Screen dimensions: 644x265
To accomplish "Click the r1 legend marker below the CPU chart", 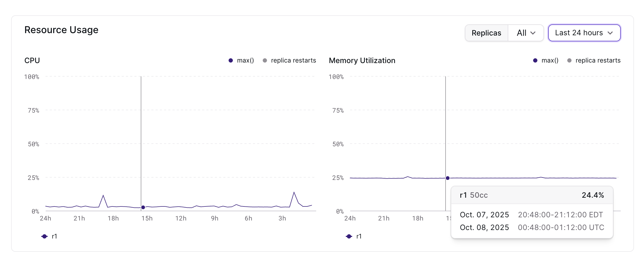I will point(44,236).
